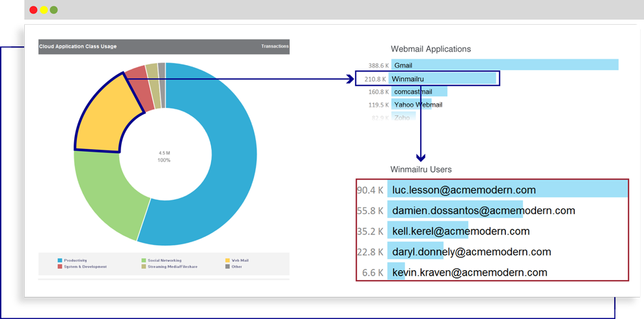Click the Web Mail legend swatch
This screenshot has height=319, width=644.
(227, 260)
